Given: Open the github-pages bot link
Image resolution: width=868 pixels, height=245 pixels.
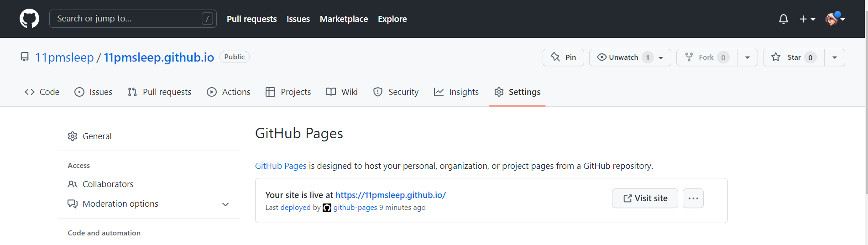Looking at the screenshot, I should pos(355,207).
